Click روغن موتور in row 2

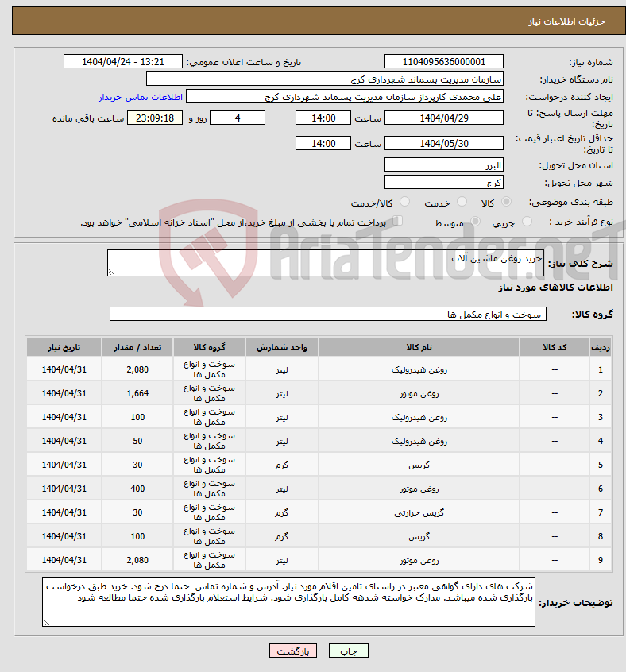[419, 393]
